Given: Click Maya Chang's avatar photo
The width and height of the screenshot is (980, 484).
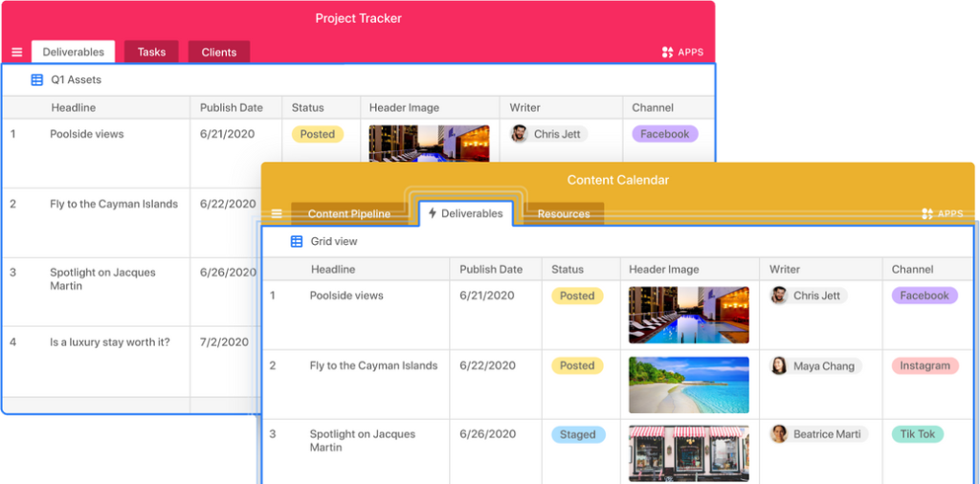Looking at the screenshot, I should [x=779, y=366].
